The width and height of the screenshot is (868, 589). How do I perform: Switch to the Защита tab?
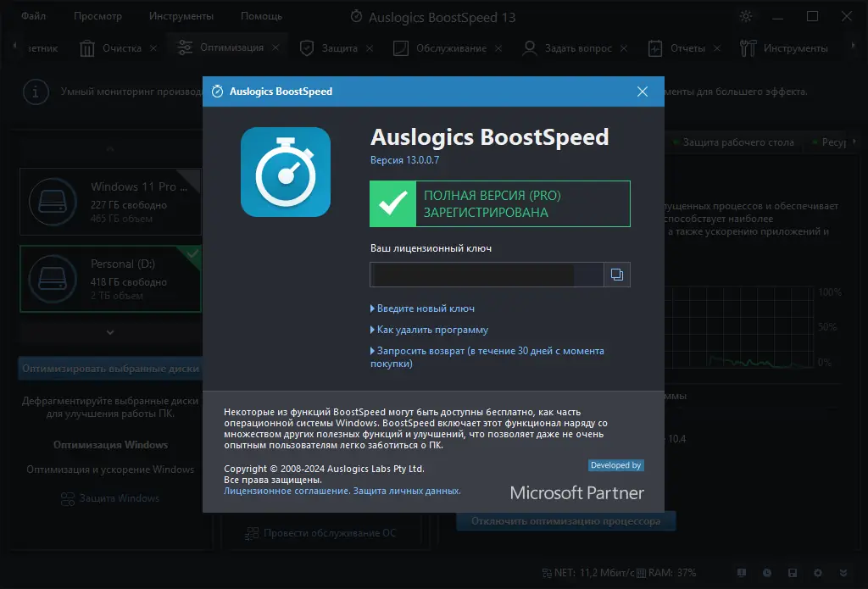coord(339,48)
